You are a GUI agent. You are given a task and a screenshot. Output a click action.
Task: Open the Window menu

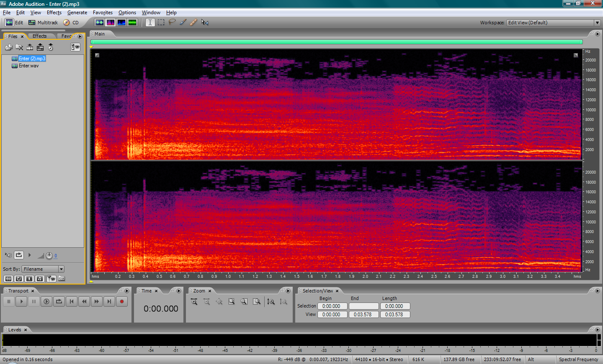coord(151,13)
